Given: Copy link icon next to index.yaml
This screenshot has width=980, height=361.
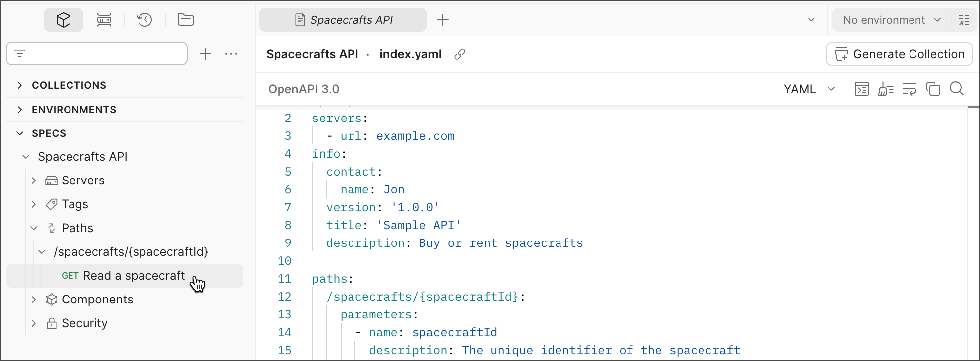Looking at the screenshot, I should pyautogui.click(x=460, y=54).
